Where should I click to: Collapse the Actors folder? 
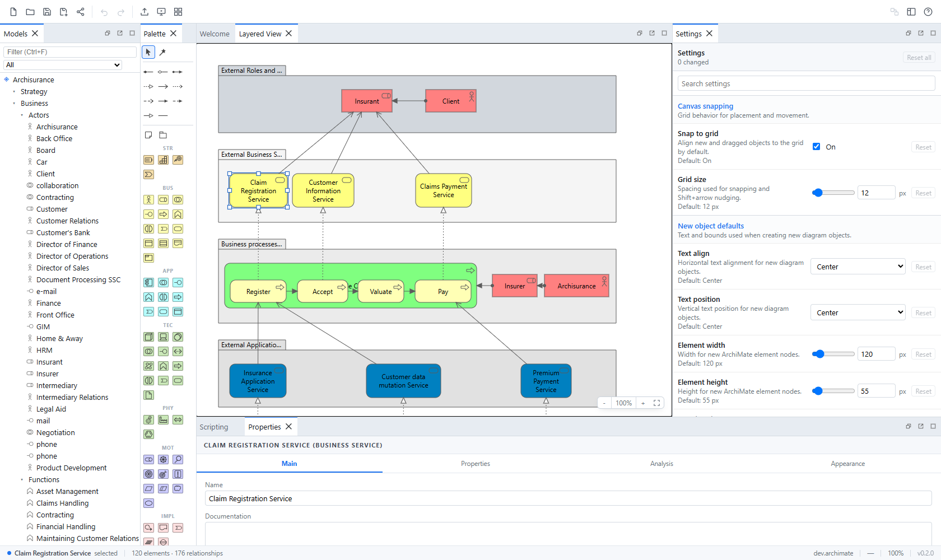coord(22,115)
